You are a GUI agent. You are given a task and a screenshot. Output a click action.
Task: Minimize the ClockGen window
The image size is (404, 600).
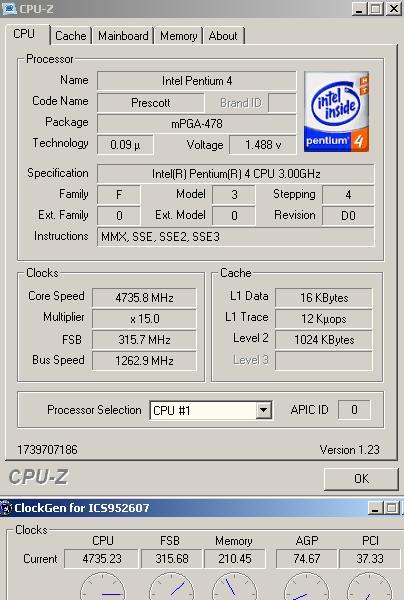tap(375, 508)
